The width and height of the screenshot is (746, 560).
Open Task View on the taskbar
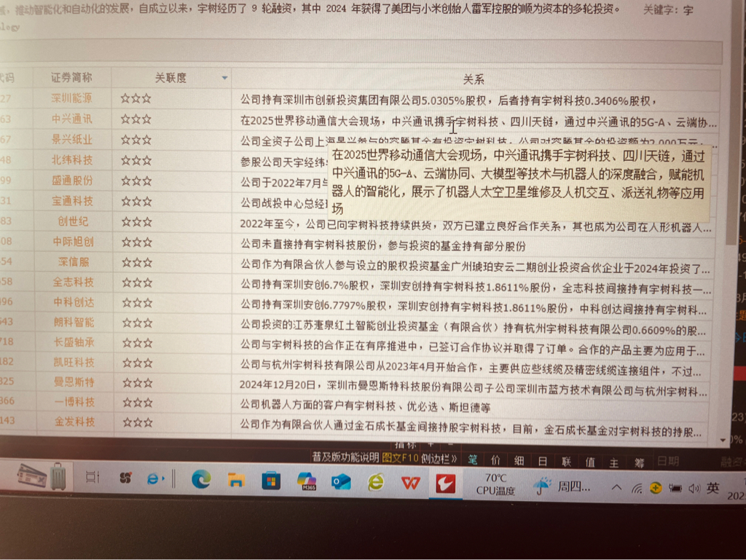tap(93, 477)
